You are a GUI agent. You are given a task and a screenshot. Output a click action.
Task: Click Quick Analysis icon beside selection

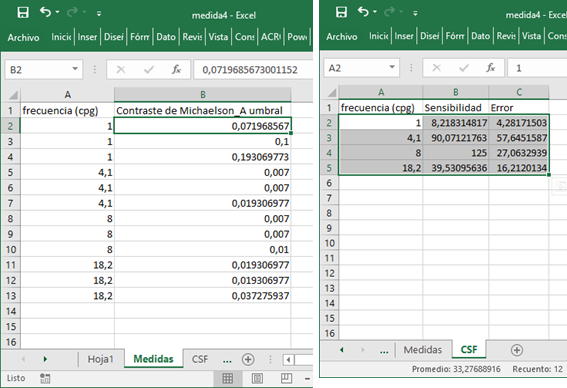tap(559, 186)
